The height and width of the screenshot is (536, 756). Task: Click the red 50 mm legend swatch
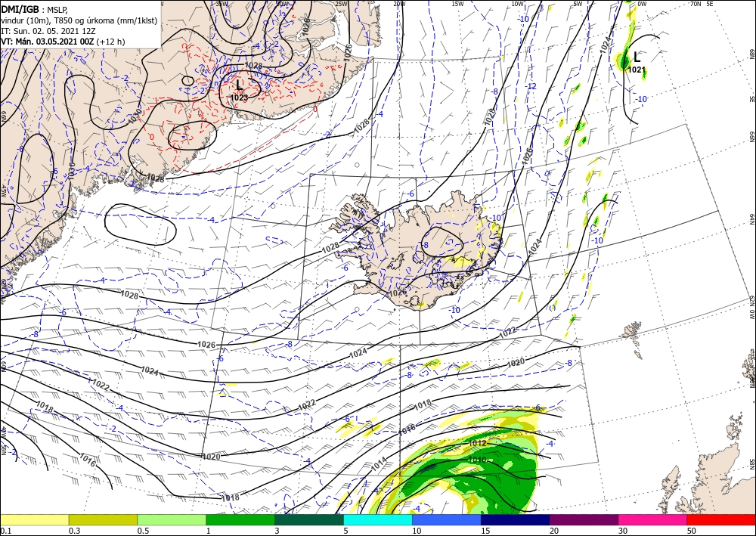[x=721, y=519]
